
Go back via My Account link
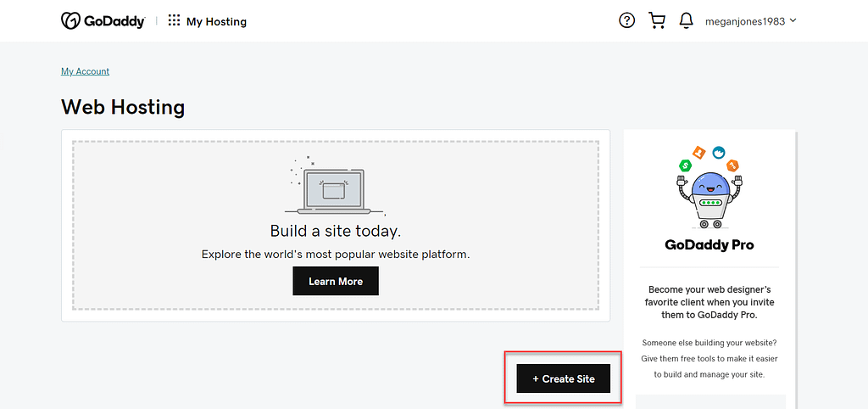click(85, 71)
